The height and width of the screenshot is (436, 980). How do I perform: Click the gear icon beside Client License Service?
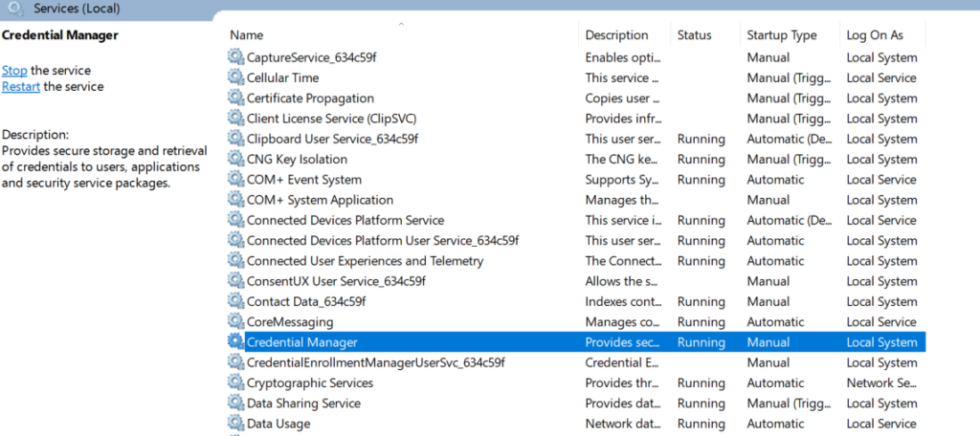coord(235,118)
